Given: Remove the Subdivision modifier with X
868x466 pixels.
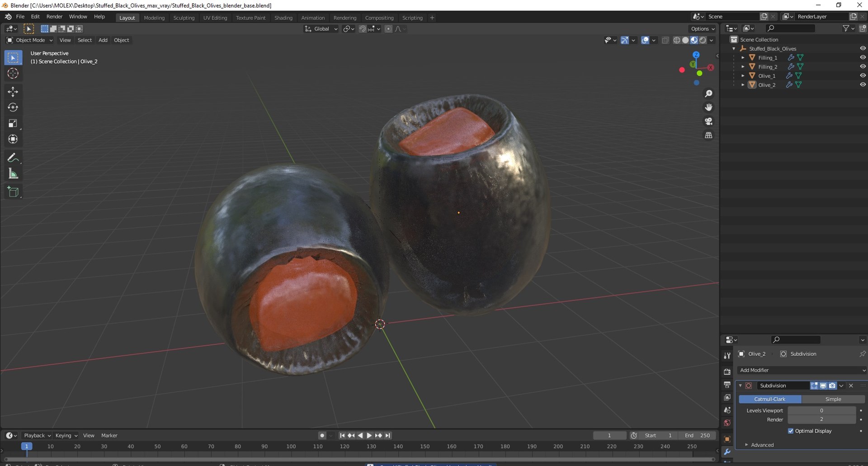Looking at the screenshot, I should 851,386.
